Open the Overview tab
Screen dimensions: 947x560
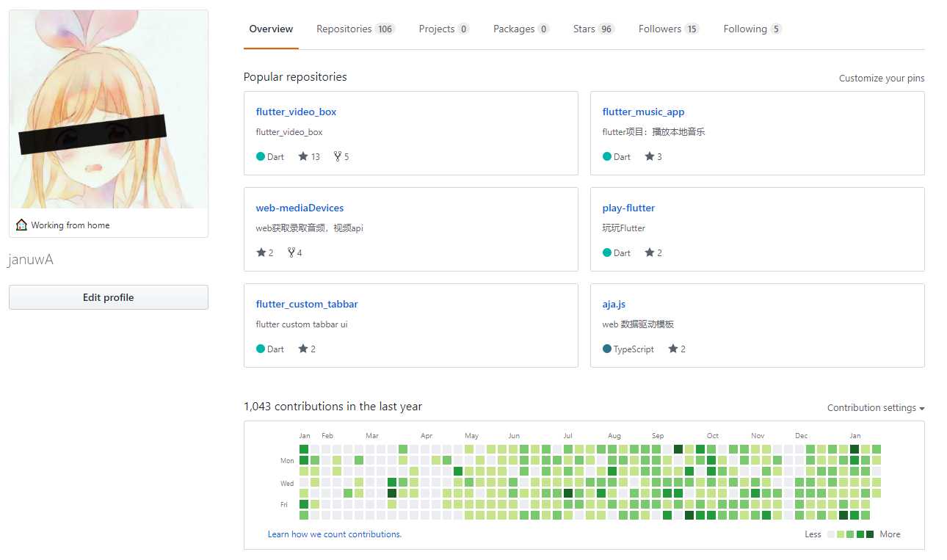point(271,29)
